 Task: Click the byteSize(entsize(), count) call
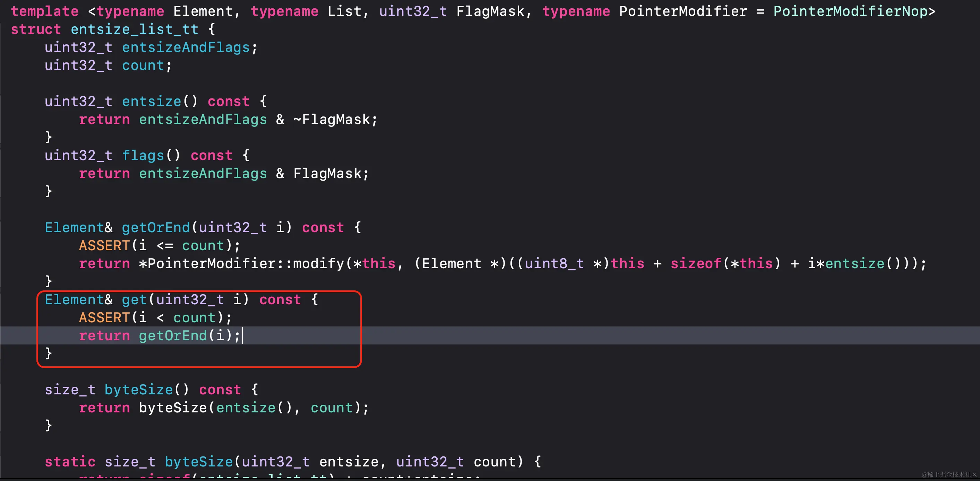point(251,408)
